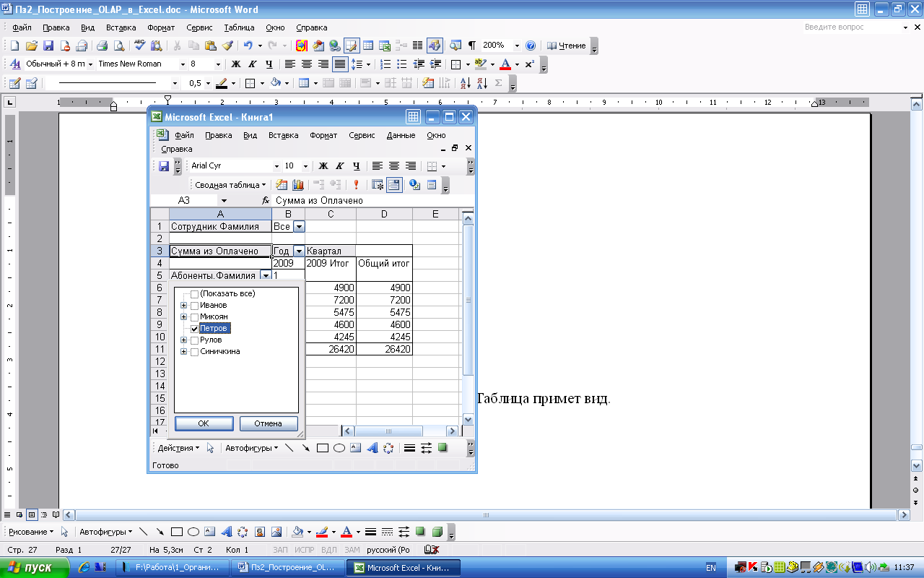Viewport: 924px width, 578px height.
Task: Click the superscript x² icon
Action: click(x=529, y=64)
